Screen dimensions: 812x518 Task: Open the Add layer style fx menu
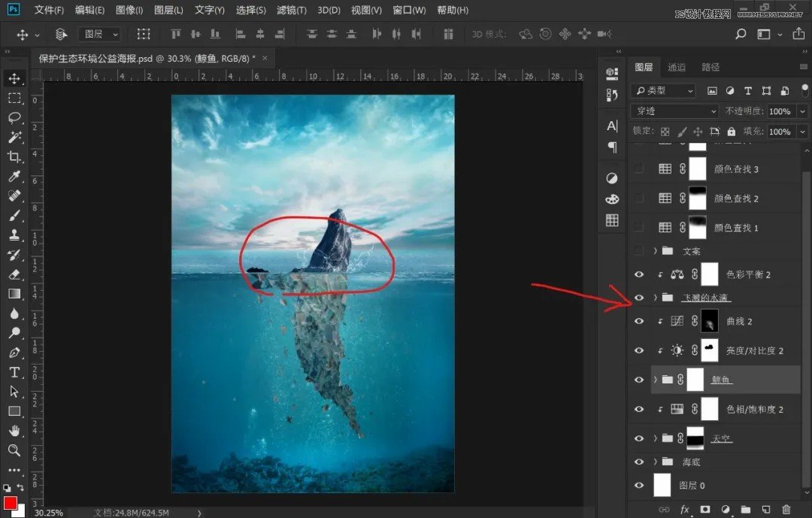click(x=685, y=510)
